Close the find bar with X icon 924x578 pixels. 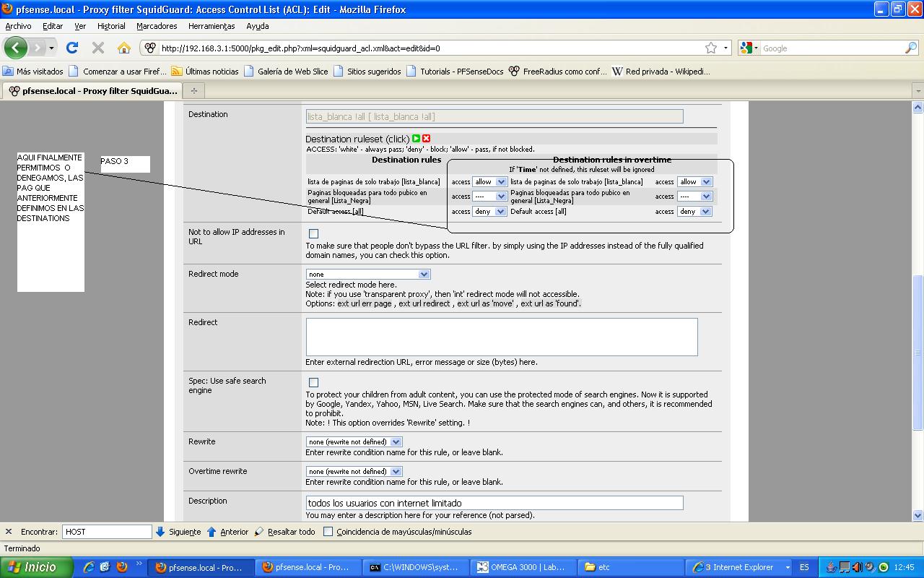coord(9,532)
